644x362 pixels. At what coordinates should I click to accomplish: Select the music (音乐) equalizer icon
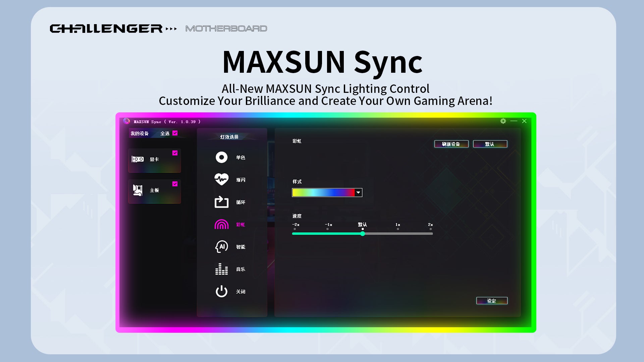[221, 269]
